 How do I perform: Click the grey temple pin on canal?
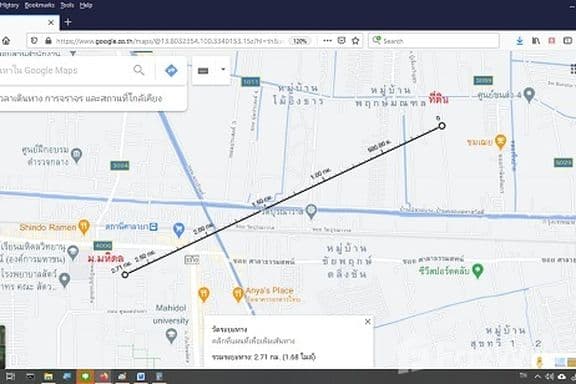(311, 211)
